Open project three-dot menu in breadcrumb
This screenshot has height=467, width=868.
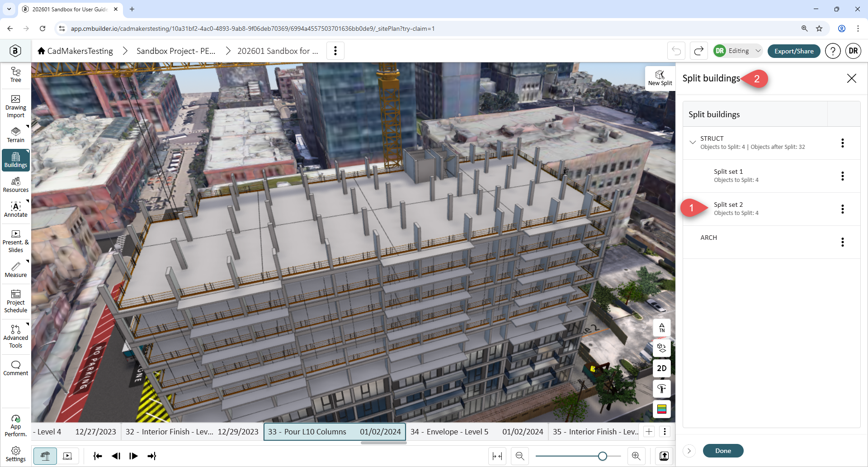pyautogui.click(x=335, y=51)
